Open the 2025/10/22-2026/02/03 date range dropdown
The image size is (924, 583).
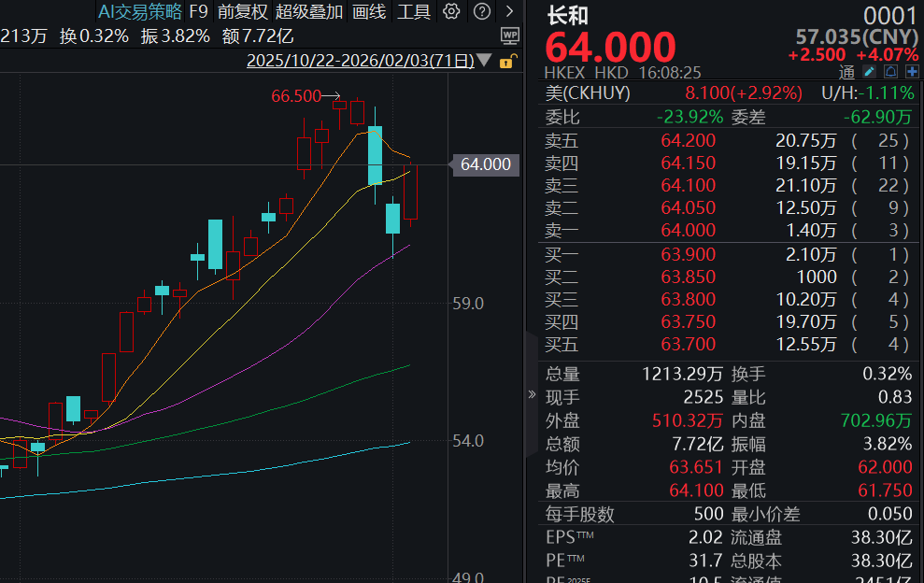pos(360,59)
